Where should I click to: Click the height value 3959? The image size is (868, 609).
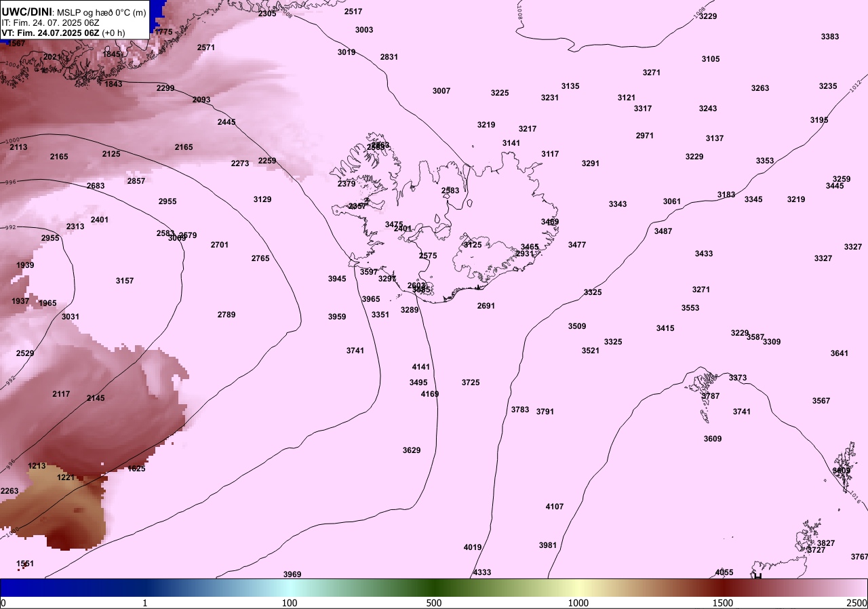pyautogui.click(x=337, y=317)
